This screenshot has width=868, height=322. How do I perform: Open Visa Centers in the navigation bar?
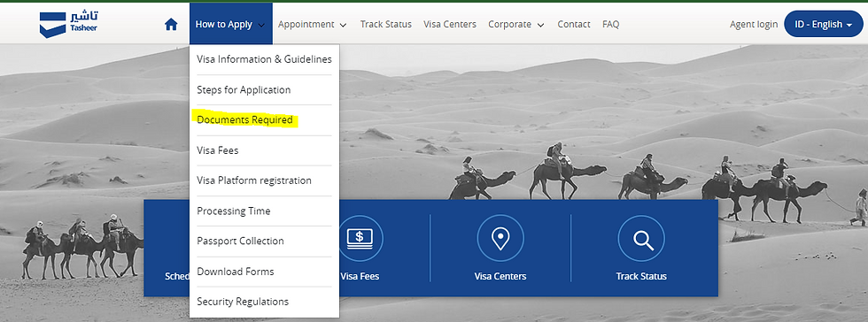point(450,25)
